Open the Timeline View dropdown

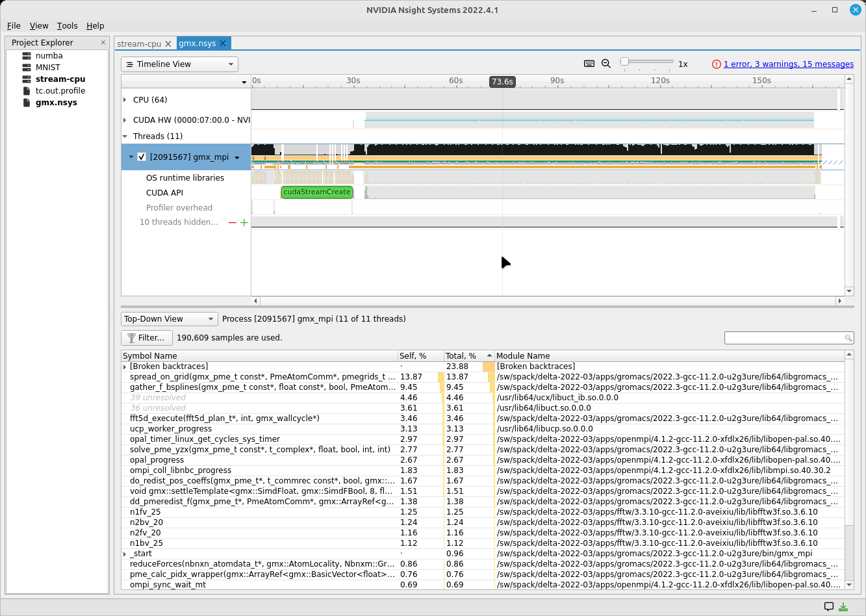(179, 64)
